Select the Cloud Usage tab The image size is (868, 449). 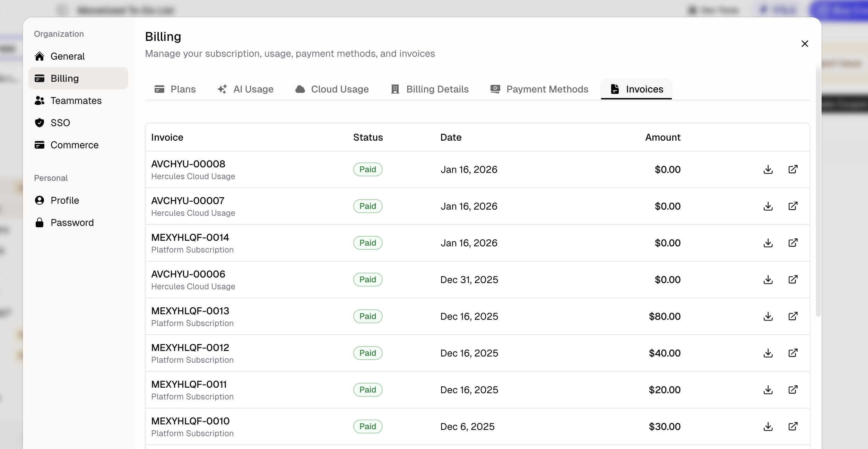click(x=332, y=89)
